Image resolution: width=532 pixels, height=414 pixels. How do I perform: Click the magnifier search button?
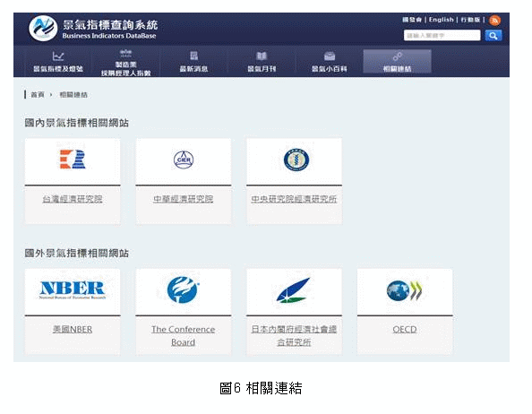[493, 35]
